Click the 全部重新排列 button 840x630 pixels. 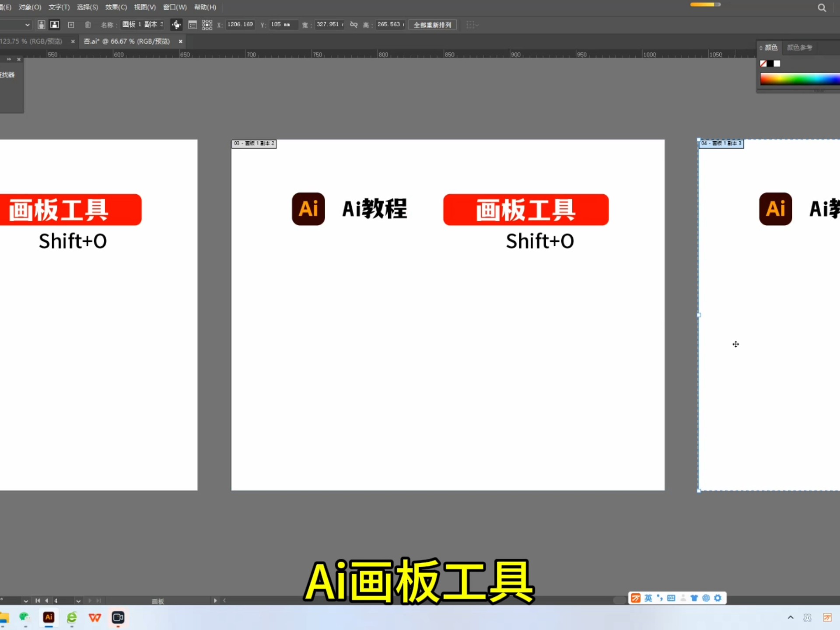coord(432,24)
